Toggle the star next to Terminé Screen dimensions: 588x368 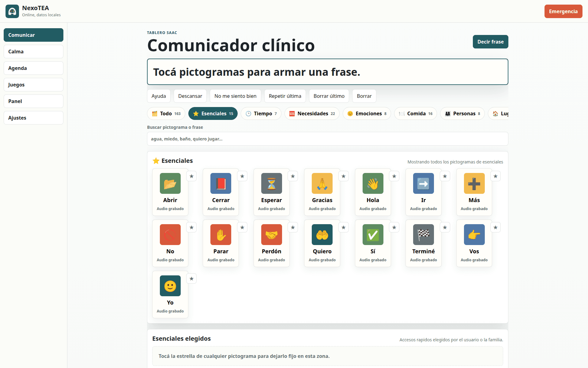445,227
